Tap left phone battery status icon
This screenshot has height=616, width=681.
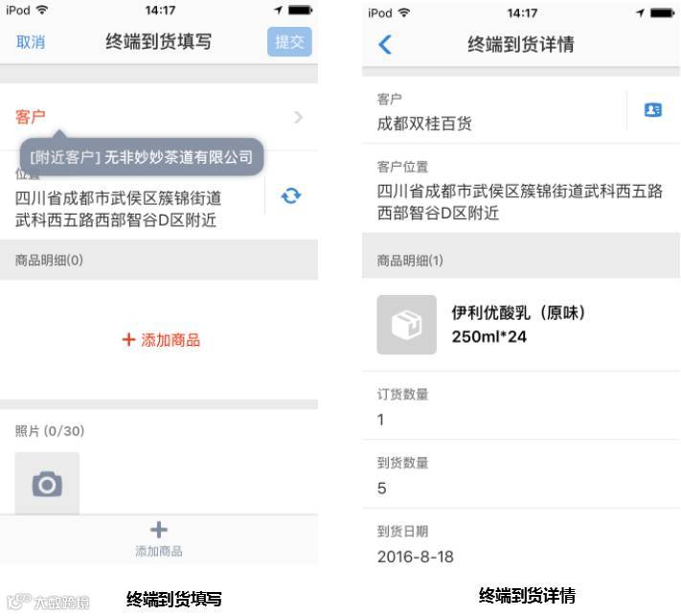[301, 10]
